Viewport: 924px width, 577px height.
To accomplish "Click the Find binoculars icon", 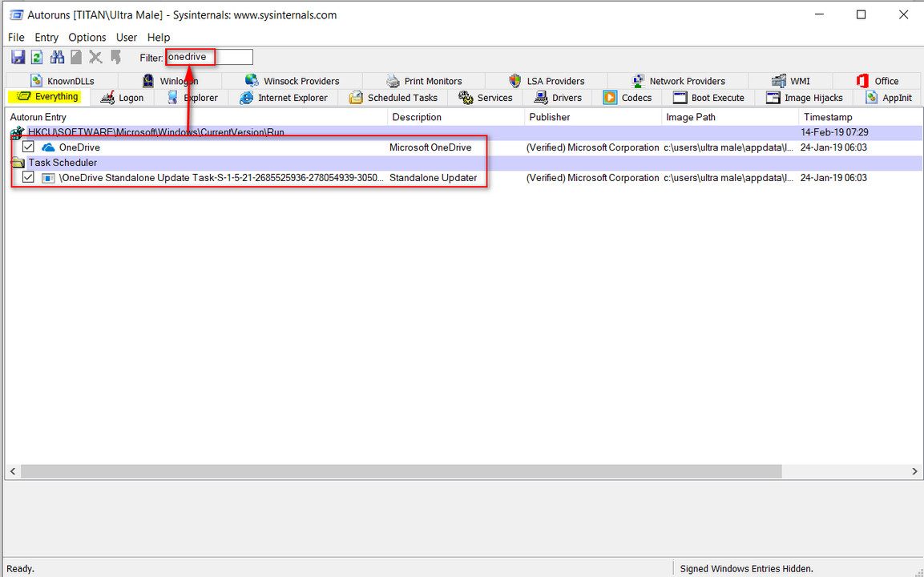I will (x=57, y=57).
